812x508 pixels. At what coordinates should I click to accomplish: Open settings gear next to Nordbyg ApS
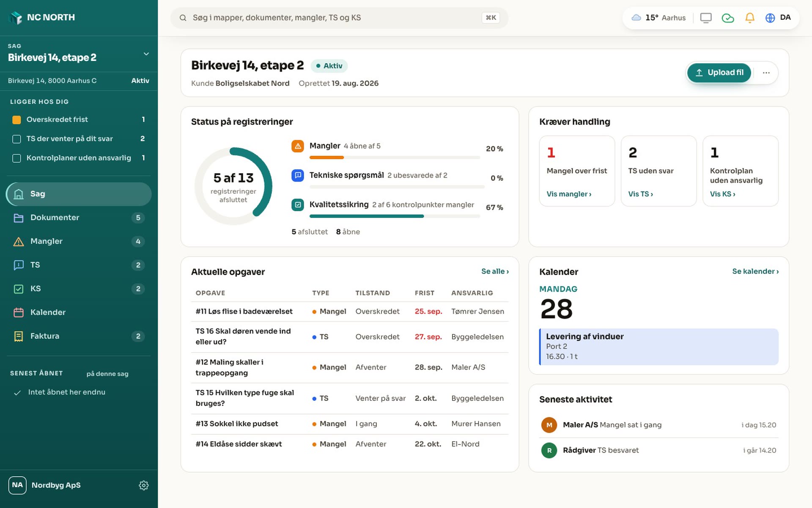click(x=144, y=485)
